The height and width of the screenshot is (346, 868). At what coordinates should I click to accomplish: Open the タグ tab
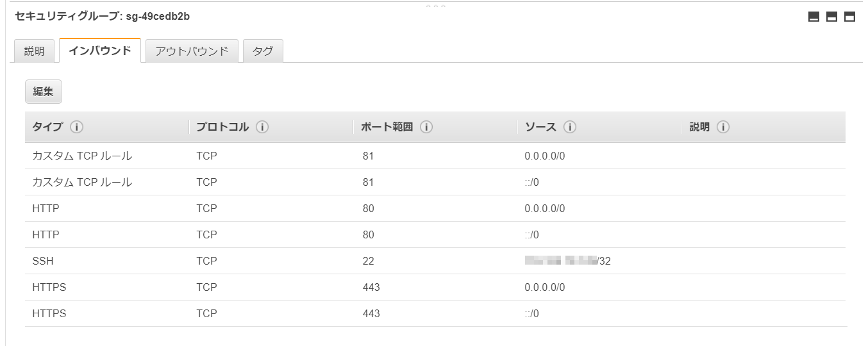tap(263, 51)
